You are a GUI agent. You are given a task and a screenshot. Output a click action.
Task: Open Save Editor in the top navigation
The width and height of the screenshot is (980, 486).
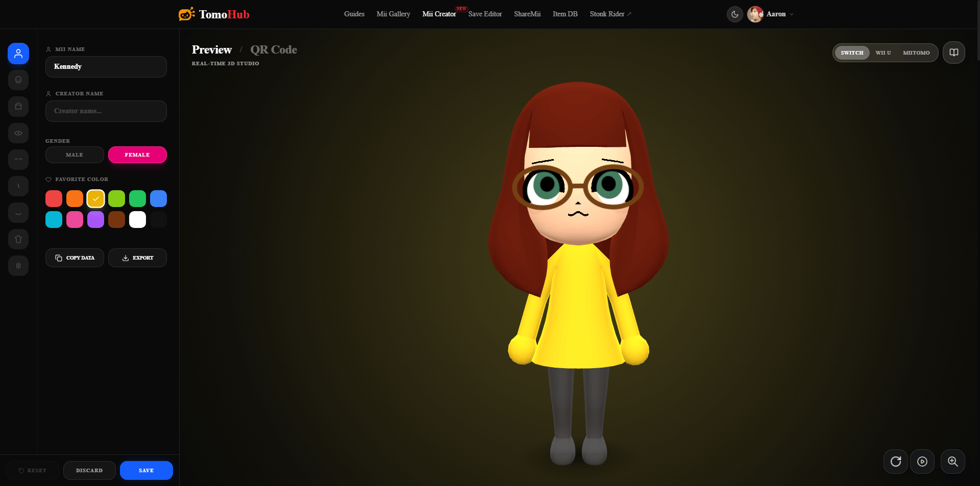click(x=485, y=14)
